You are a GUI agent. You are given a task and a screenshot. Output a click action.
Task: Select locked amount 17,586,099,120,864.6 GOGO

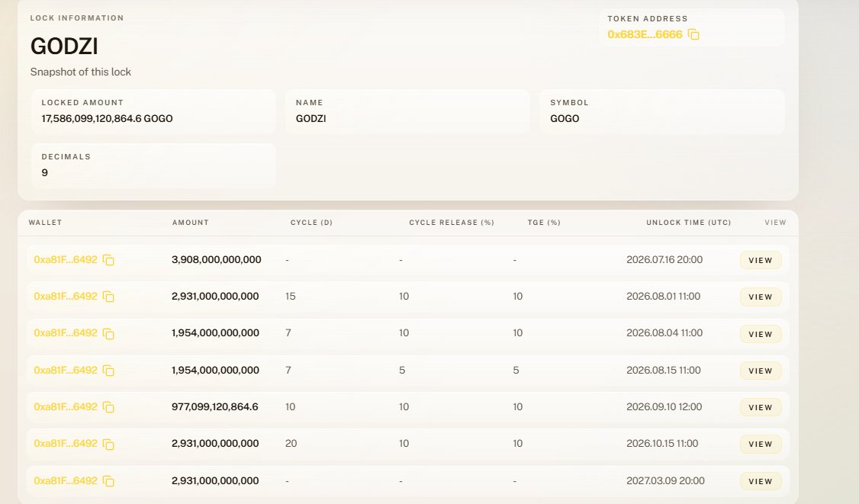(x=107, y=118)
